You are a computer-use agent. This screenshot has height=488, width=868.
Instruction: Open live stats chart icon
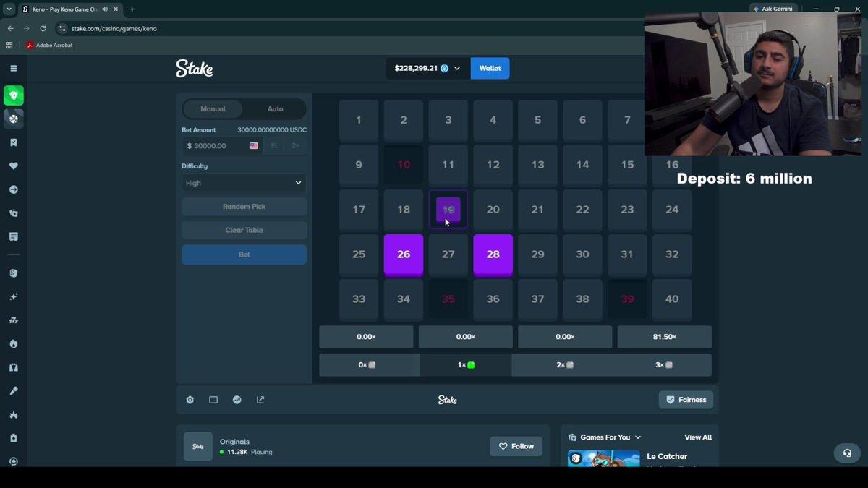tap(237, 400)
